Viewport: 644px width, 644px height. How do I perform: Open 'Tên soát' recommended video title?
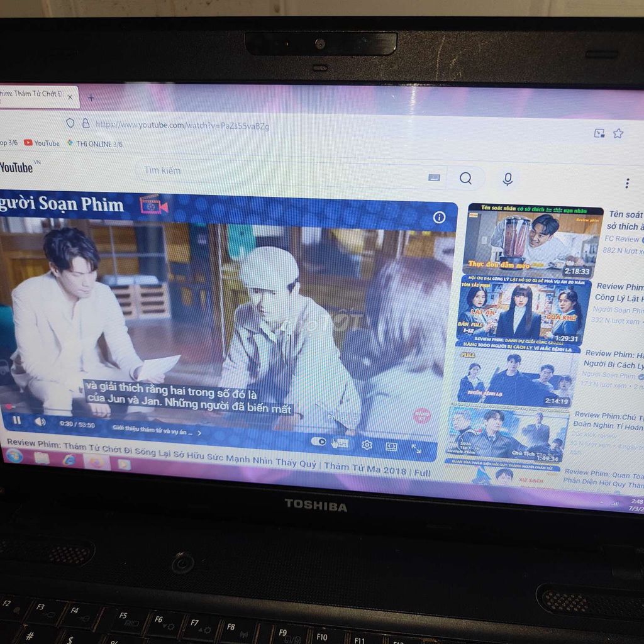click(625, 220)
